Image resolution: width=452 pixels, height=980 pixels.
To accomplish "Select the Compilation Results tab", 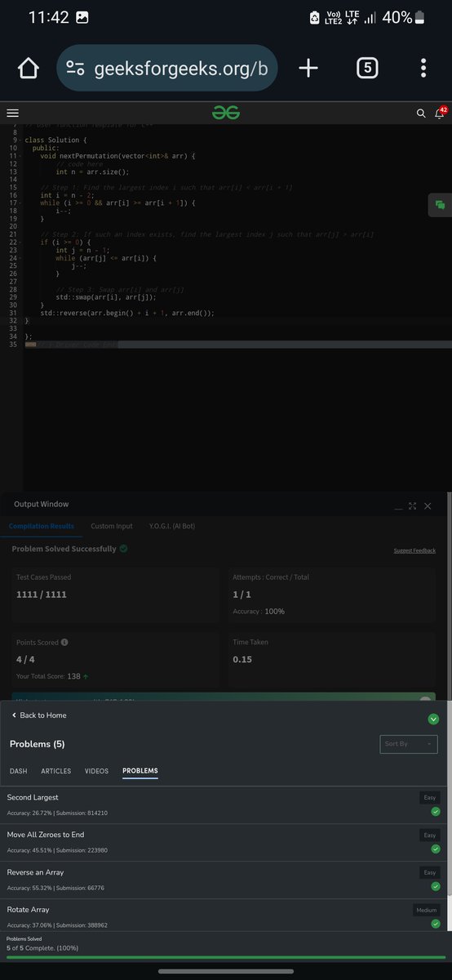I will coord(41,527).
